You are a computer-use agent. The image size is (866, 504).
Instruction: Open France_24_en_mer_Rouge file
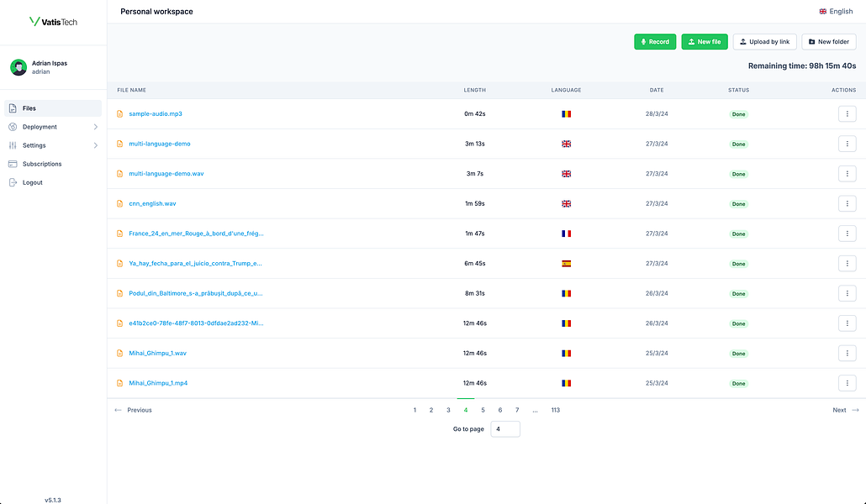click(x=196, y=234)
